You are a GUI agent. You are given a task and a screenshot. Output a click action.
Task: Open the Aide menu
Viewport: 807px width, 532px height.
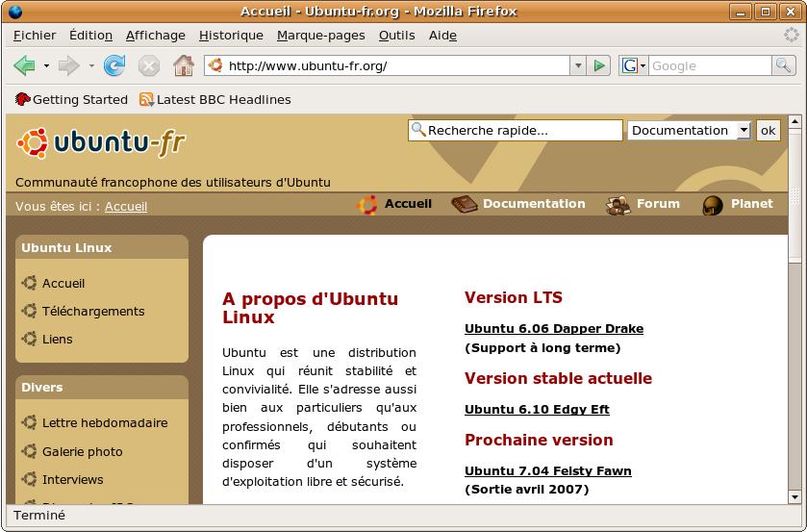point(442,35)
